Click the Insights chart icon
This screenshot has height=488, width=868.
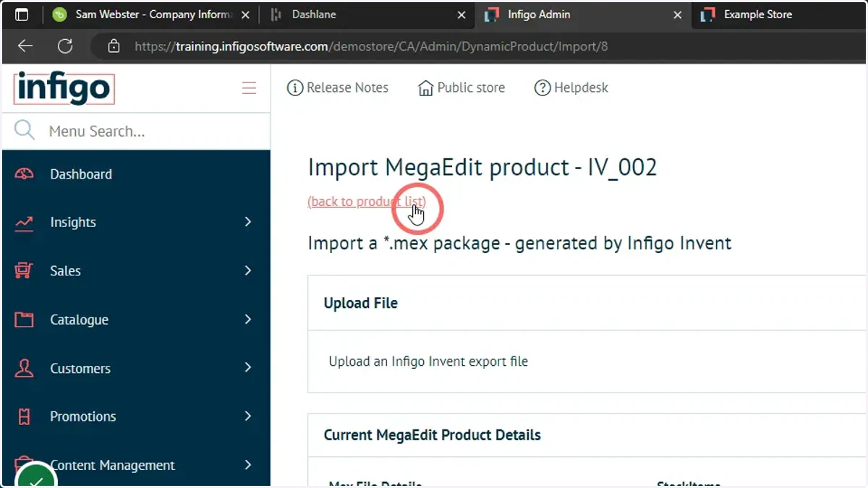(x=25, y=223)
